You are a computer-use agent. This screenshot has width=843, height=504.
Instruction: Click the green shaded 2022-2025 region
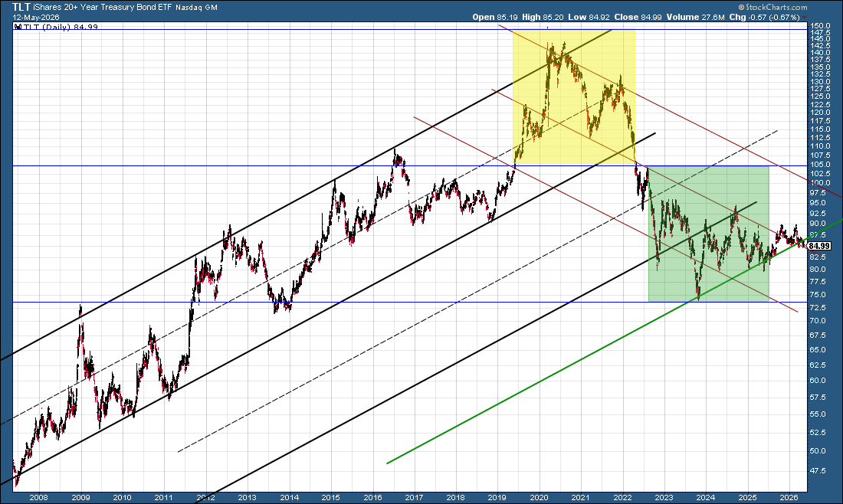tap(709, 234)
